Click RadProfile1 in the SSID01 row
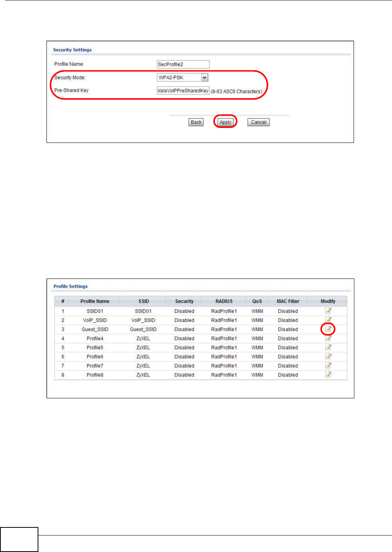The image size is (392, 552). [x=224, y=311]
